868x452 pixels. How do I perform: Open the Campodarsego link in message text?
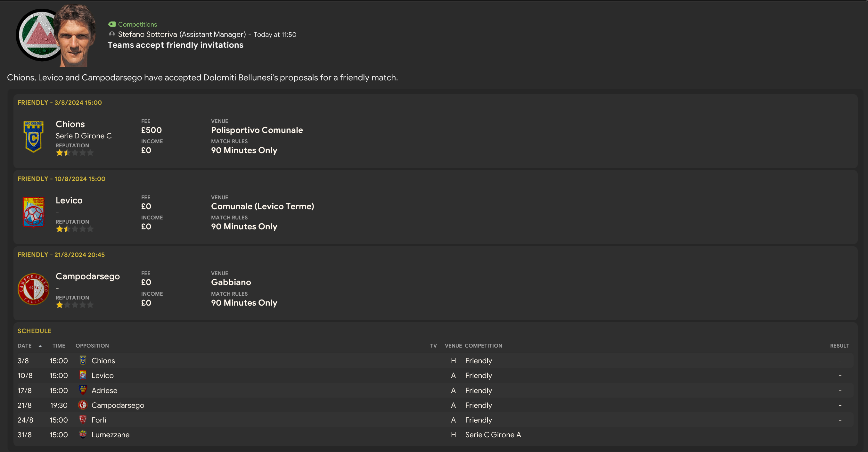(111, 78)
